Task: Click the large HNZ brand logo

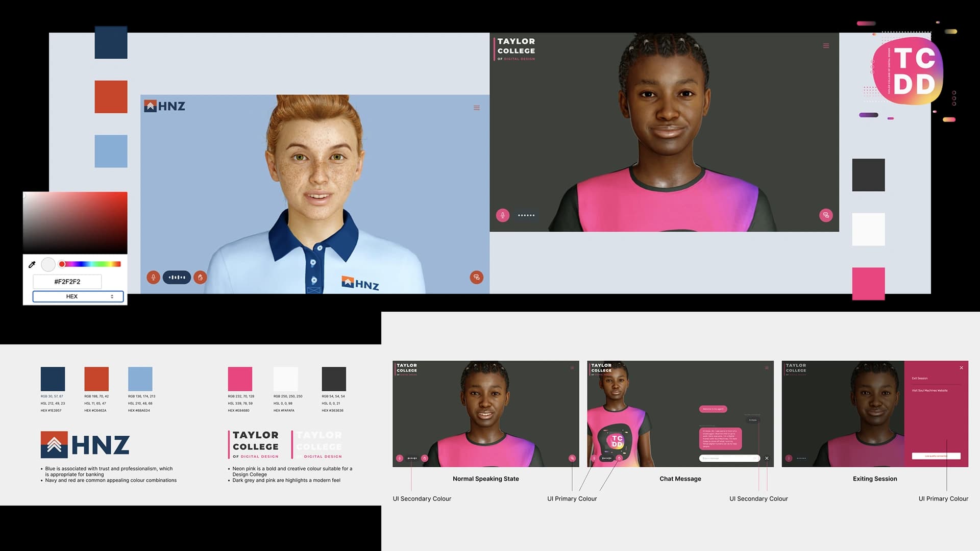Action: pyautogui.click(x=85, y=445)
